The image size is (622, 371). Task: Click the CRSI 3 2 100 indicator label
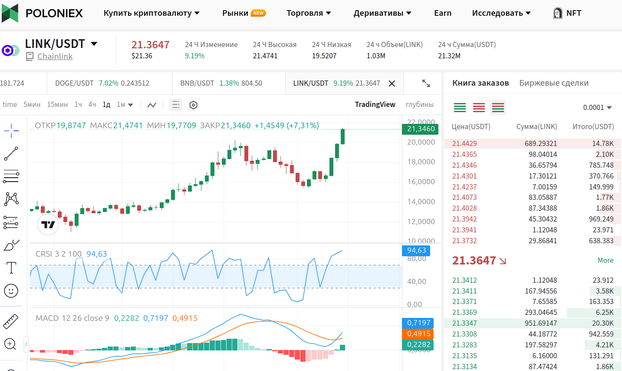(x=58, y=254)
